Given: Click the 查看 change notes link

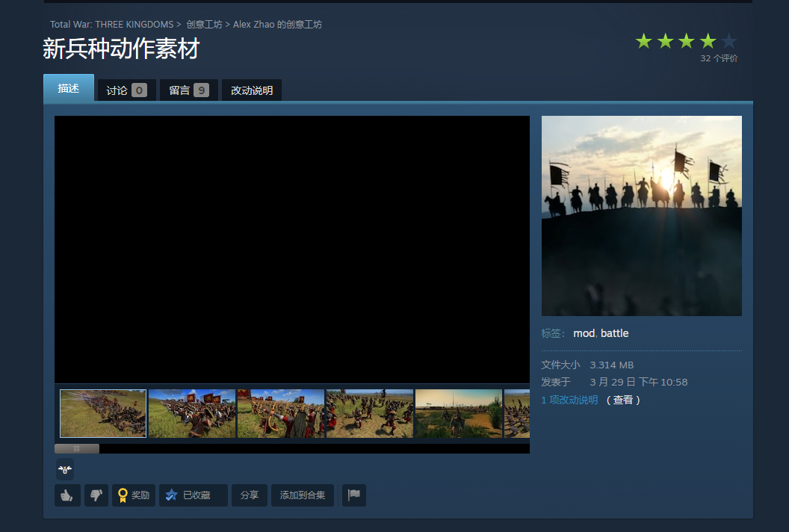Looking at the screenshot, I should (623, 400).
